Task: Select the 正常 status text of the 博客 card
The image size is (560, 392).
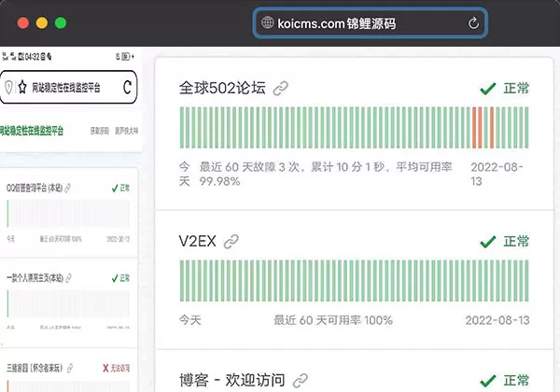Action: [516, 380]
